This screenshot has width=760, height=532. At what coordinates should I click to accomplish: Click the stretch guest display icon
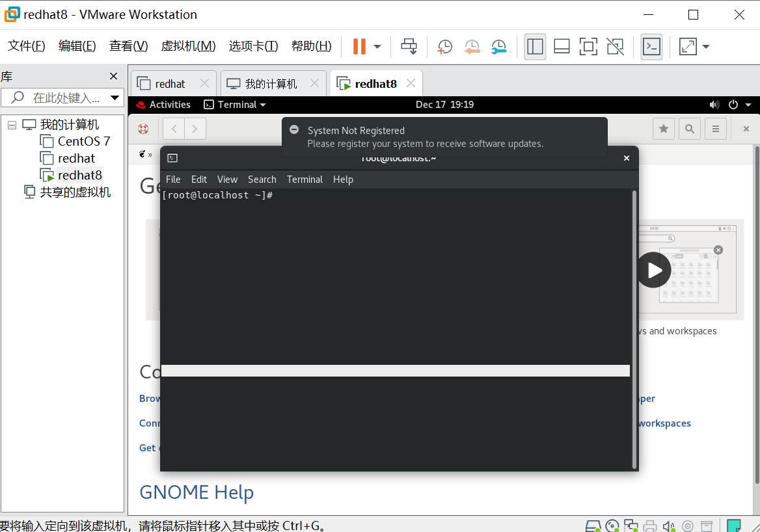688,47
